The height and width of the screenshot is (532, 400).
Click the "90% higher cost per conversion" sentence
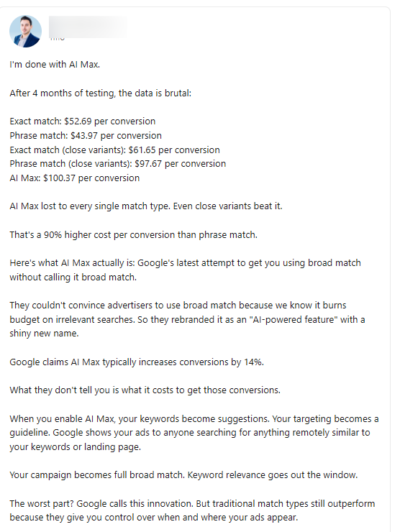coord(133,234)
